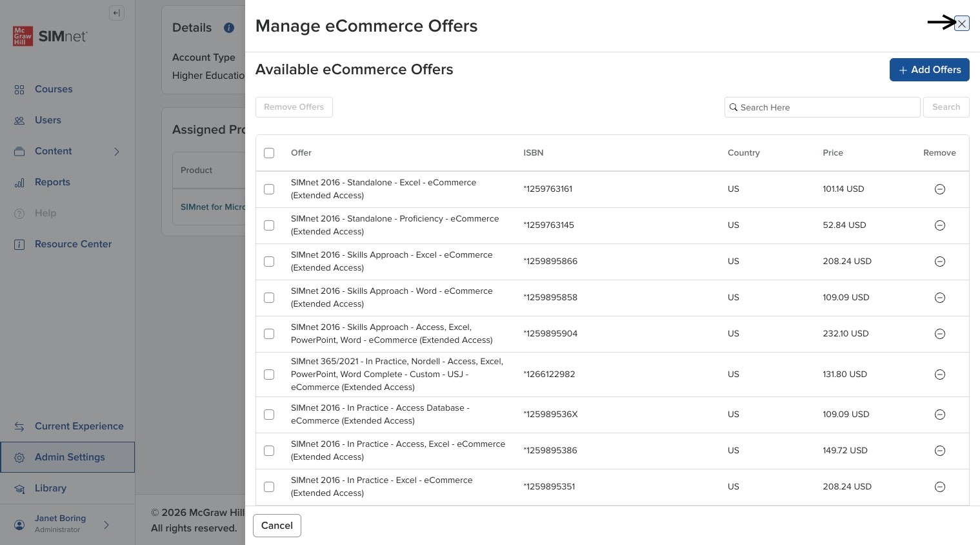This screenshot has width=980, height=545.
Task: Click the Price column header
Action: [x=832, y=153]
